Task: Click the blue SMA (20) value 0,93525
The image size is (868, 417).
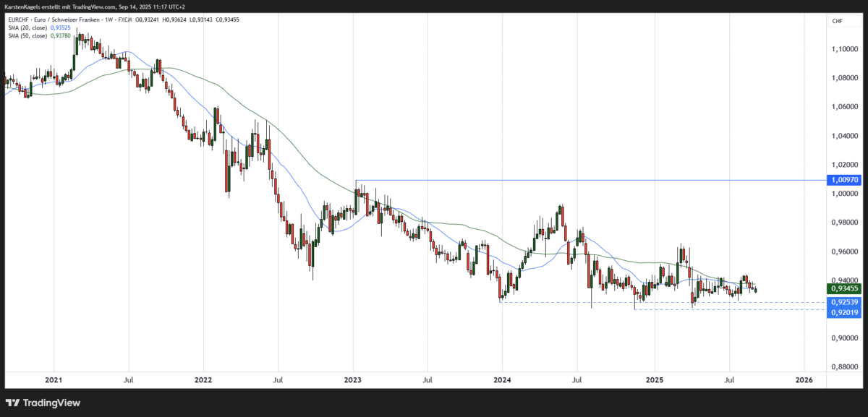Action: (59, 28)
